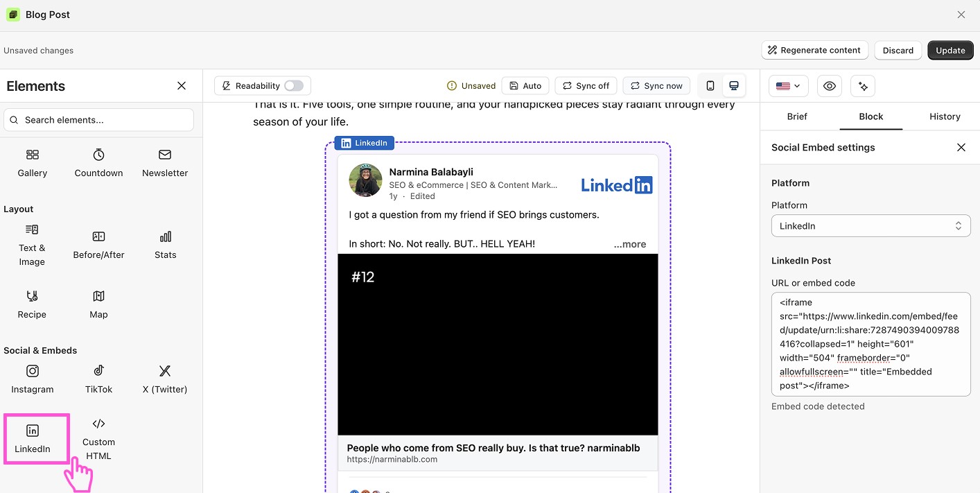Add Custom HTML element

coord(99,440)
